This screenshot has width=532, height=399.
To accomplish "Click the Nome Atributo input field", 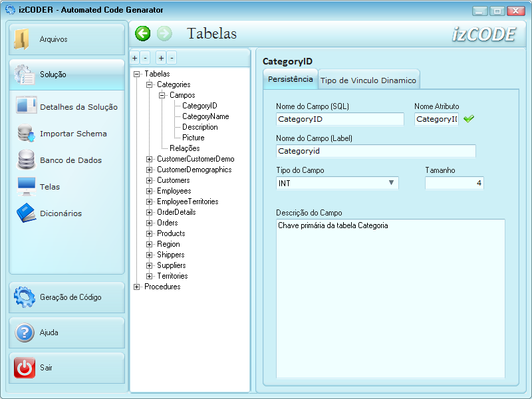I will pos(436,119).
